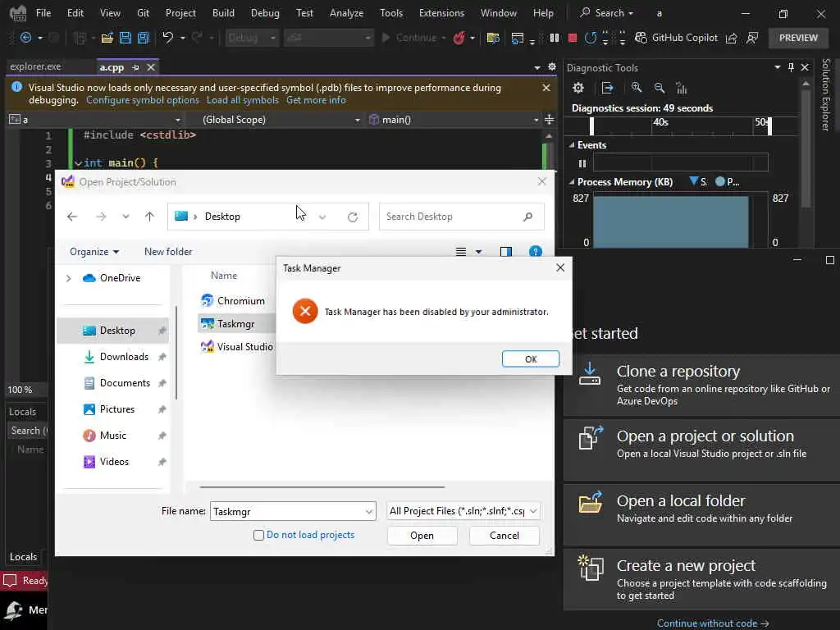Click the Zoom In icon in Diagnostic Tools
This screenshot has height=630, width=840.
point(637,87)
